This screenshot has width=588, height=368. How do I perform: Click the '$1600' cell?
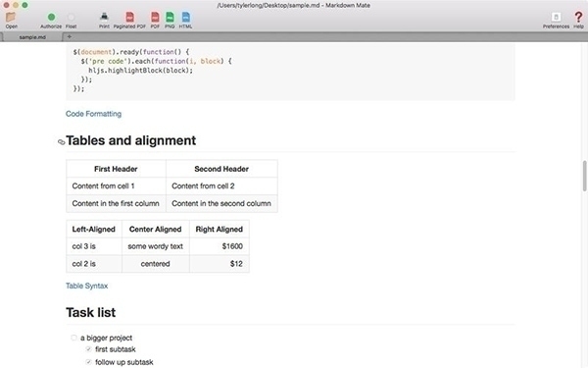coord(219,246)
